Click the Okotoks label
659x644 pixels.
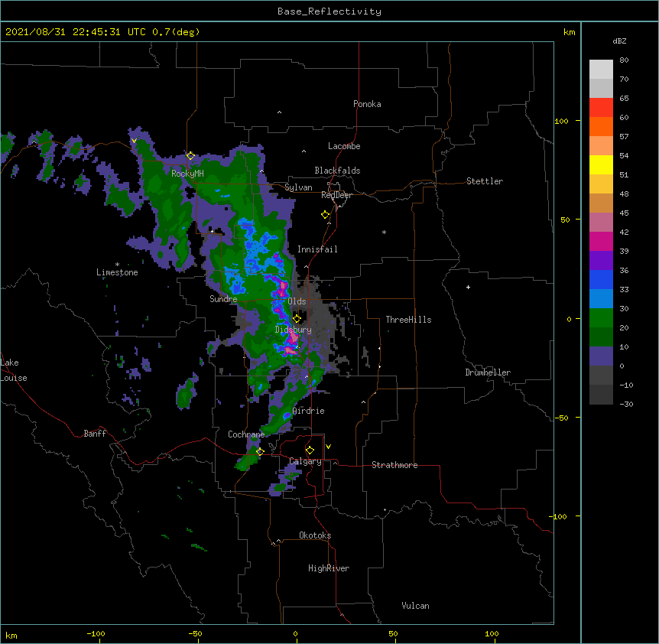click(315, 535)
